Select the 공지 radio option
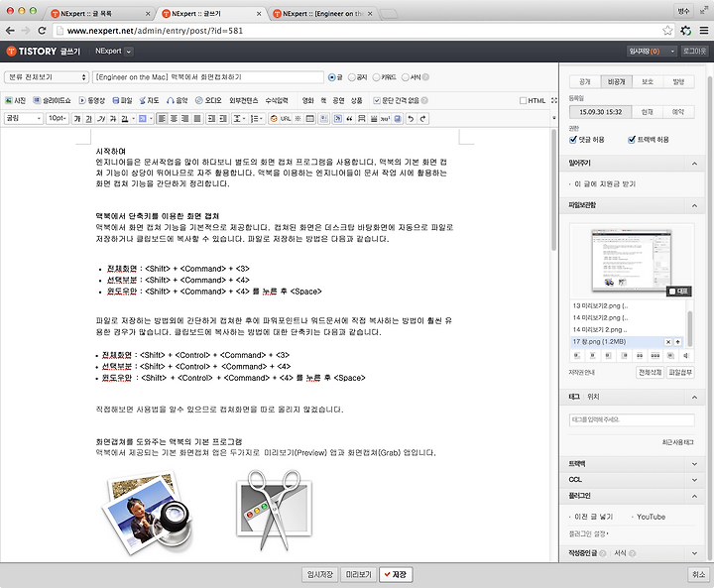Image resolution: width=714 pixels, height=588 pixels. point(351,77)
